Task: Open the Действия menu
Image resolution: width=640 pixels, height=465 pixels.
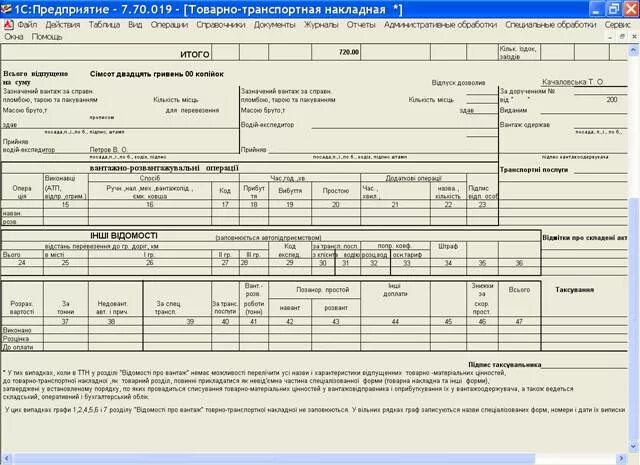Action: [62, 25]
